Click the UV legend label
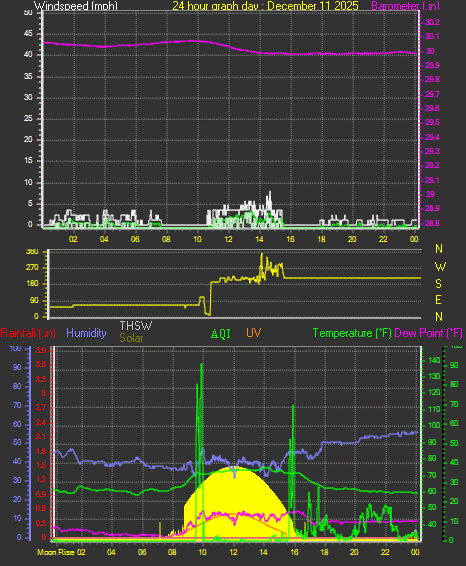The height and width of the screenshot is (566, 466). tap(253, 333)
